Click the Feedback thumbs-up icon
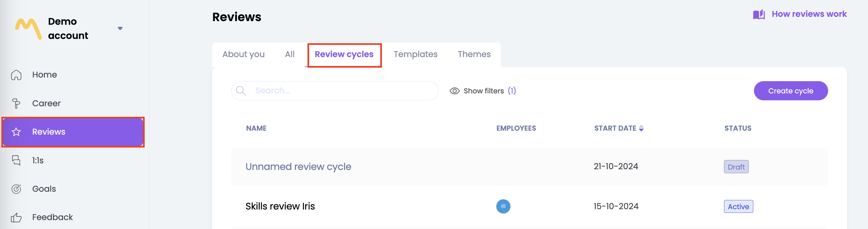This screenshot has width=868, height=229. click(16, 217)
